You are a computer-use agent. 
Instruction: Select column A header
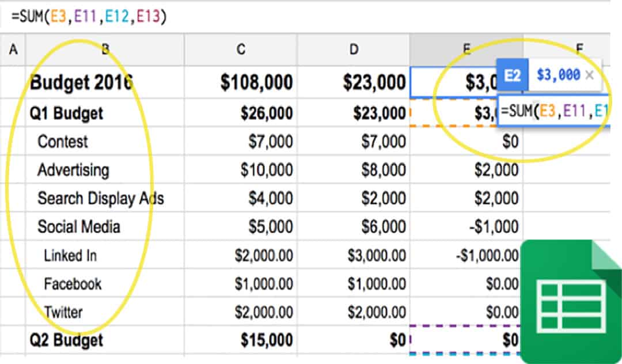coord(13,50)
